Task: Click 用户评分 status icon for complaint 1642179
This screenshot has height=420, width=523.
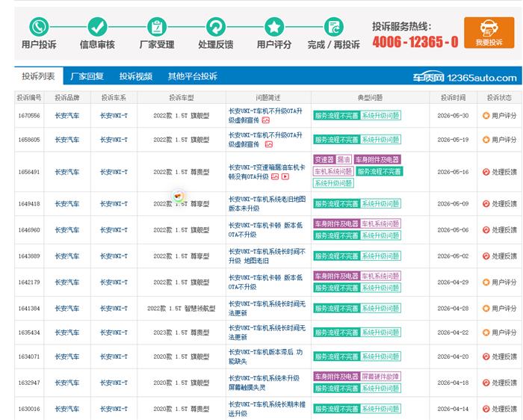Action: pos(486,282)
